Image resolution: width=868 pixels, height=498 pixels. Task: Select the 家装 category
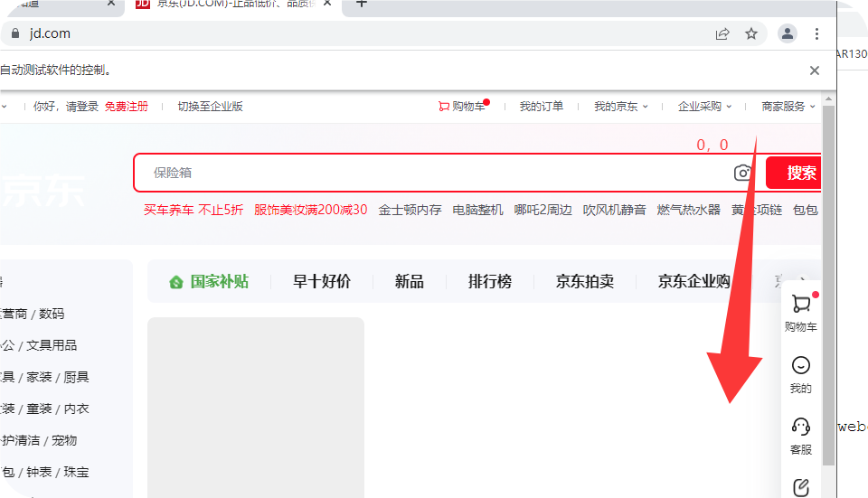pos(39,378)
